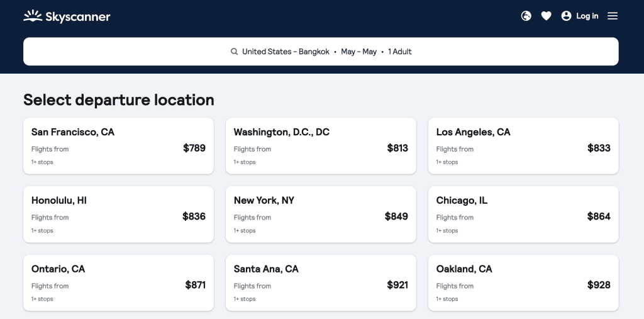Select New York, NY departure card
The height and width of the screenshot is (319, 644).
coord(321,214)
